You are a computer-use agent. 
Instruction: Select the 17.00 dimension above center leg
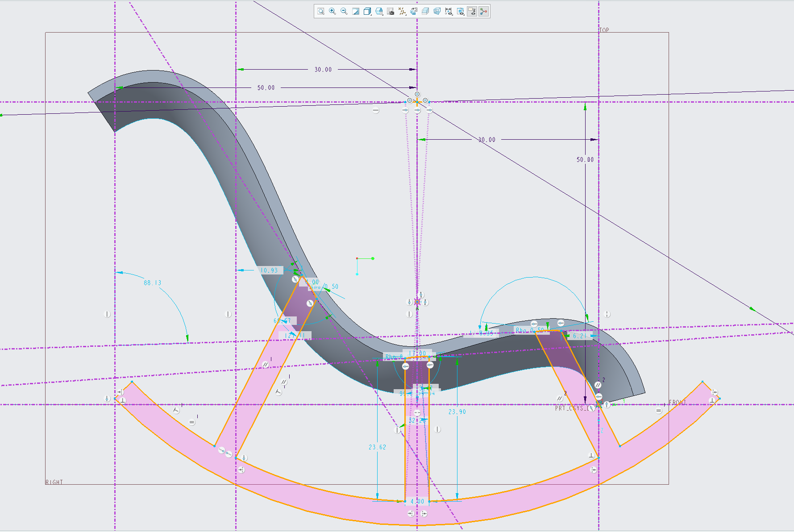(x=417, y=353)
